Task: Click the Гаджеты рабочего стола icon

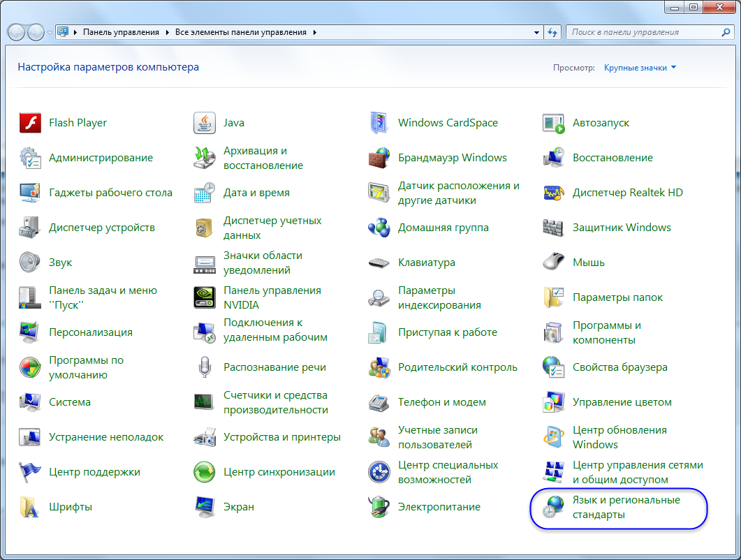Action: pos(30,193)
